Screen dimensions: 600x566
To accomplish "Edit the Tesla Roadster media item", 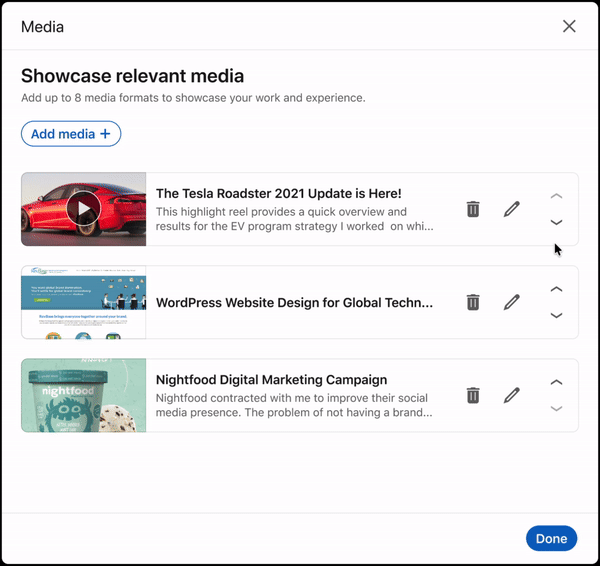I will pos(512,209).
